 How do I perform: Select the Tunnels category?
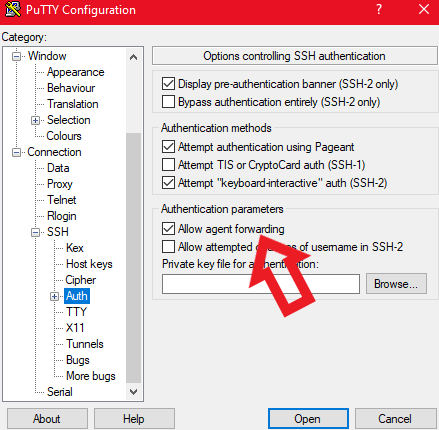(x=85, y=344)
